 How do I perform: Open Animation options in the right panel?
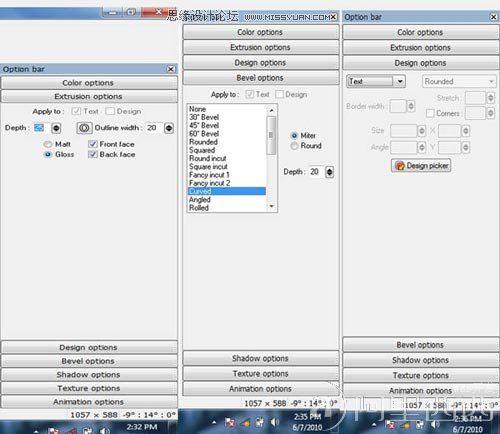(421, 390)
